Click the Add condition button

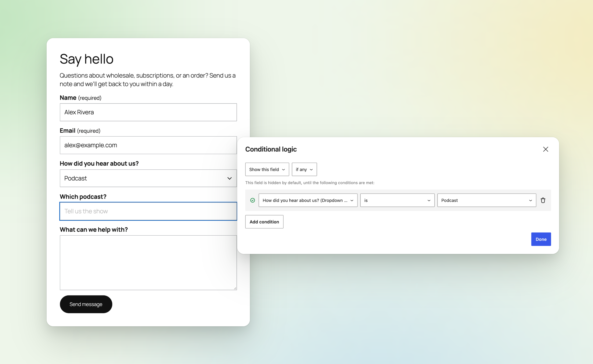click(x=264, y=222)
